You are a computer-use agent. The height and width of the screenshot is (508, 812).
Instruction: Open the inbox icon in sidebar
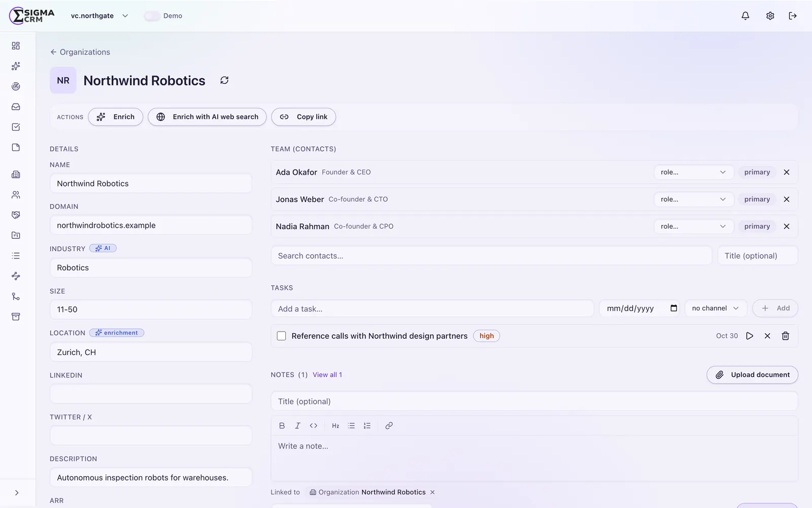pyautogui.click(x=16, y=107)
